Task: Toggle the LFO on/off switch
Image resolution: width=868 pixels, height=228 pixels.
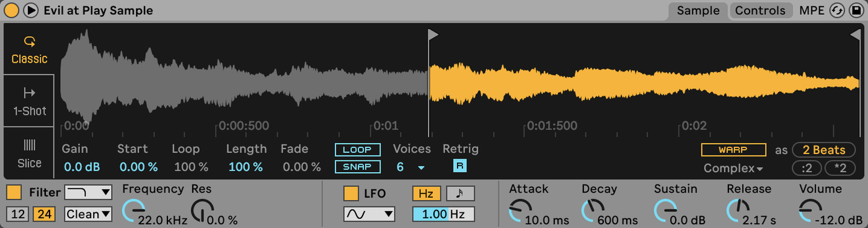Action: point(351,193)
